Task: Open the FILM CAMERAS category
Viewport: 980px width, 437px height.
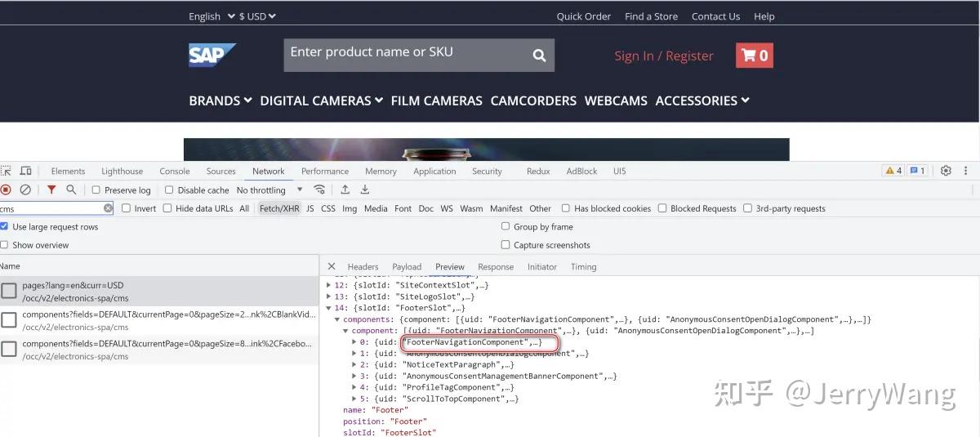Action: [x=437, y=100]
